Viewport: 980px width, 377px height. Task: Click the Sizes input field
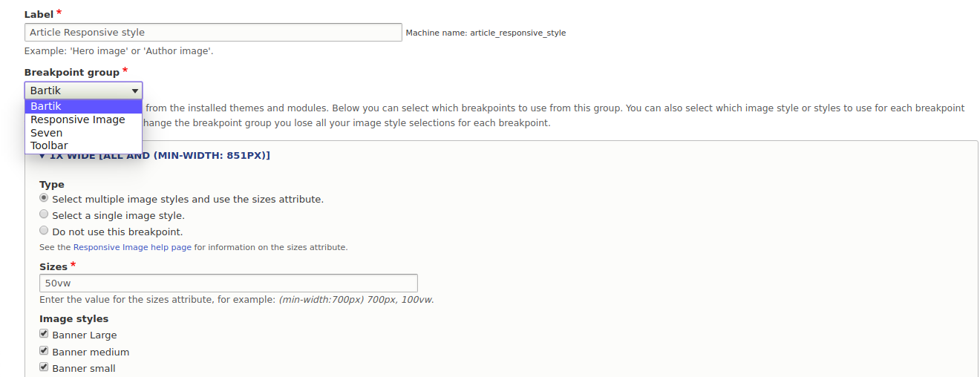pos(228,283)
